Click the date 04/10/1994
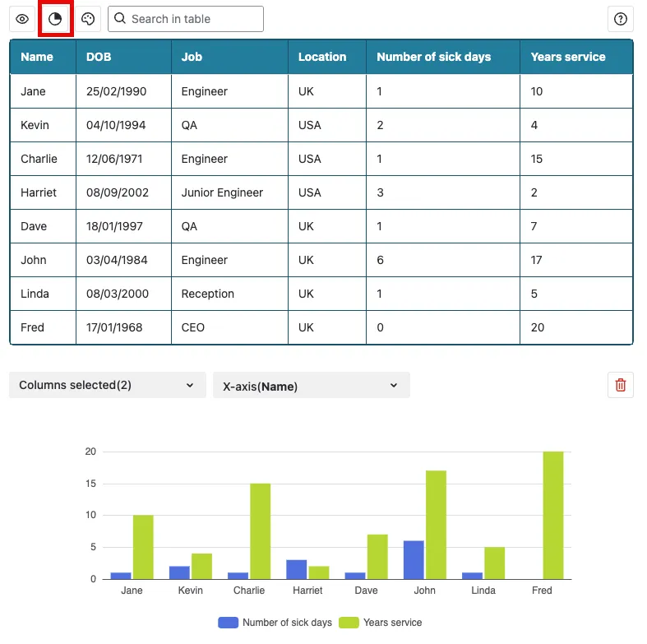647x644 pixels. coord(116,125)
